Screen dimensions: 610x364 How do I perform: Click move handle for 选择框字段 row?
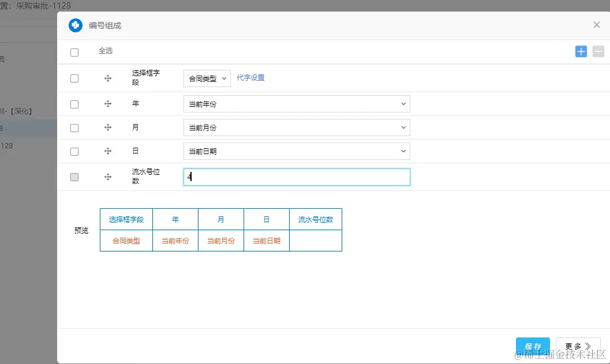(108, 78)
